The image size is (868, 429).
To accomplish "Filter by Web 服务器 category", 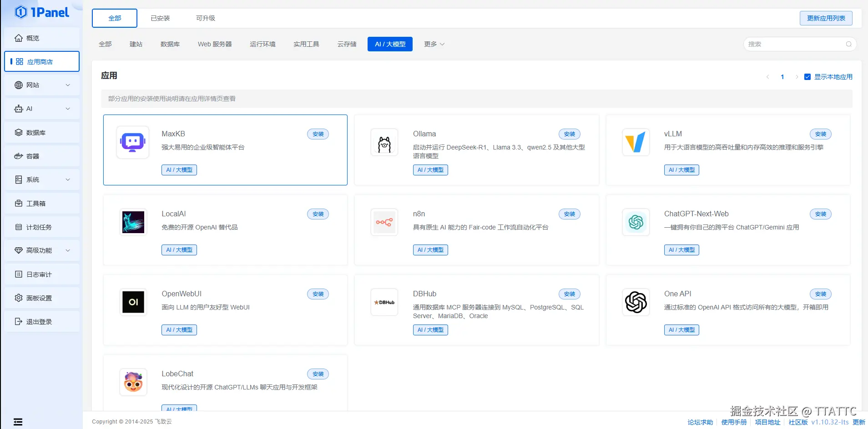I will [x=215, y=44].
